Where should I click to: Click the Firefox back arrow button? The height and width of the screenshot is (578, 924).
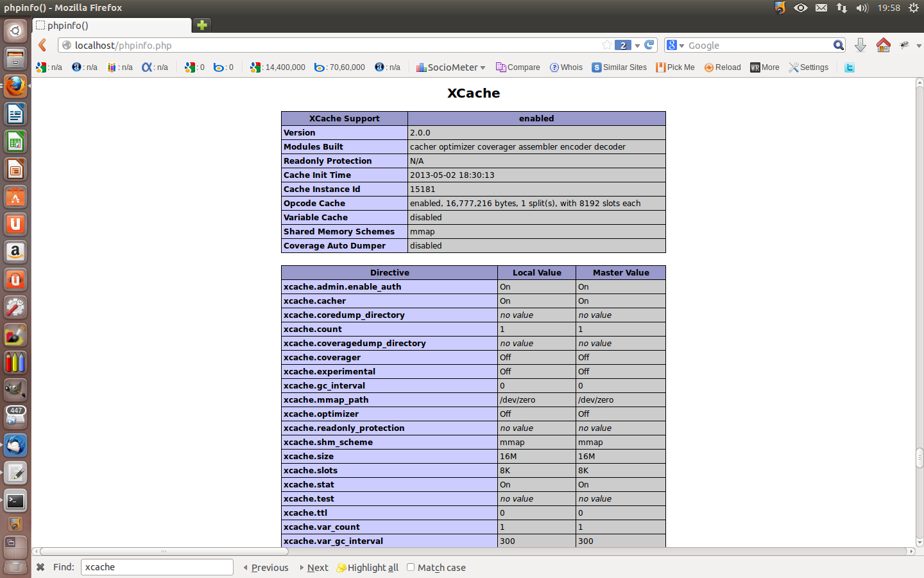click(42, 45)
